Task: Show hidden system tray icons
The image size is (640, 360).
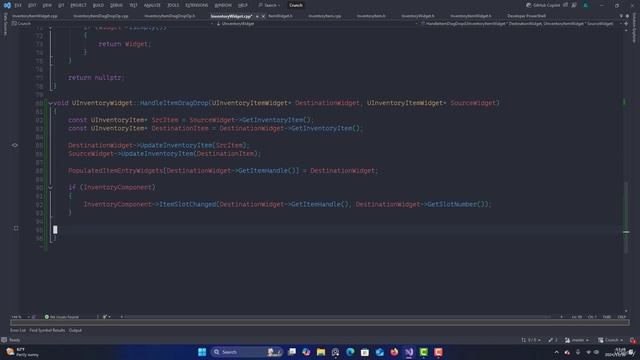Action: (556, 352)
